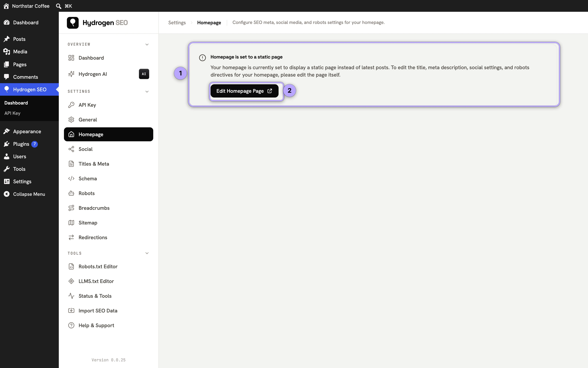Click the Status & Tools activity icon
Image resolution: width=588 pixels, height=368 pixels.
71,296
